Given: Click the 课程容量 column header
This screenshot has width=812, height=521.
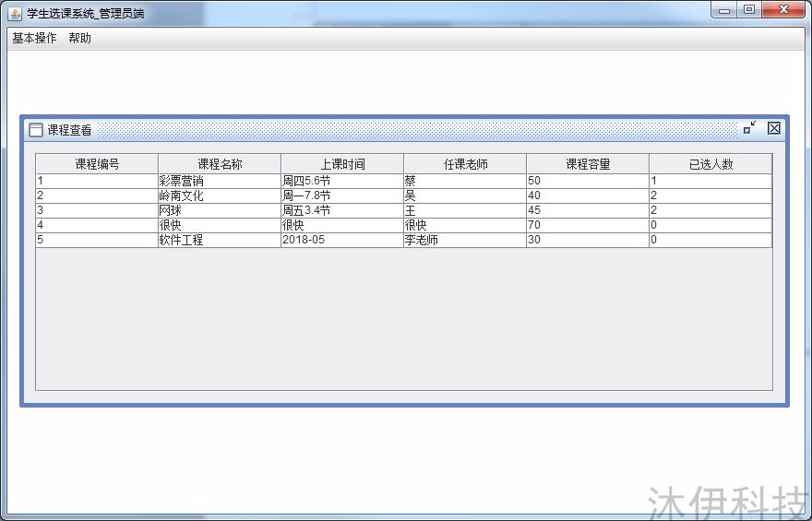Looking at the screenshot, I should [x=588, y=164].
